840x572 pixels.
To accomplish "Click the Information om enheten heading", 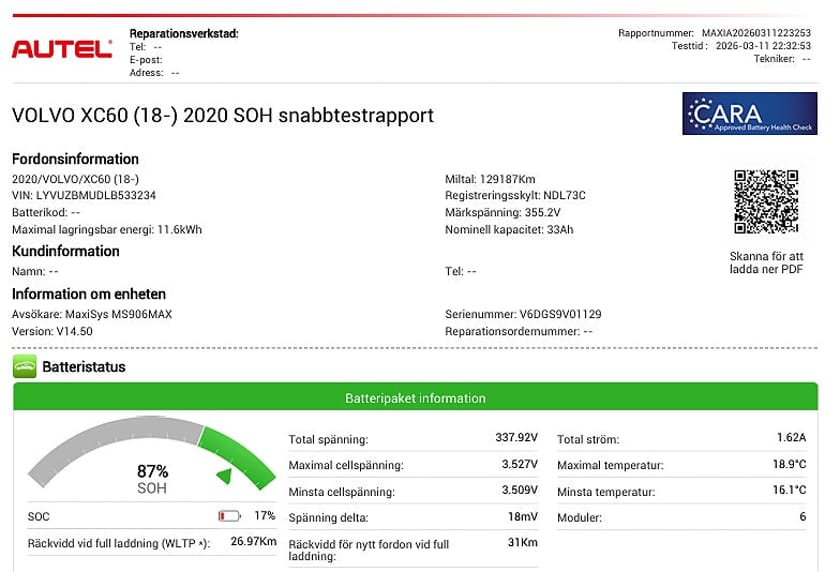I will click(88, 294).
